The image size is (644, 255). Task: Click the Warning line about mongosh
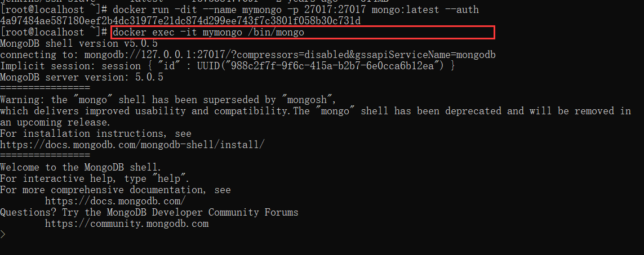coord(168,100)
